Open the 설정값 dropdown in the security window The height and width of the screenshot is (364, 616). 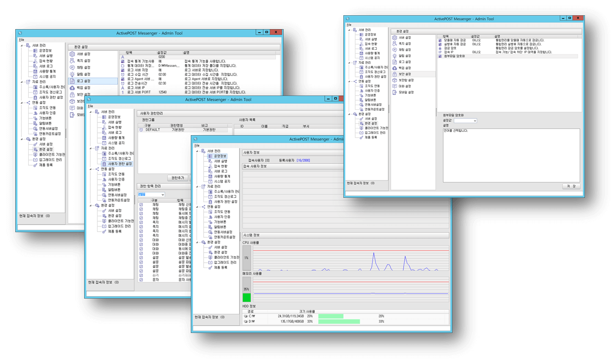click(465, 121)
